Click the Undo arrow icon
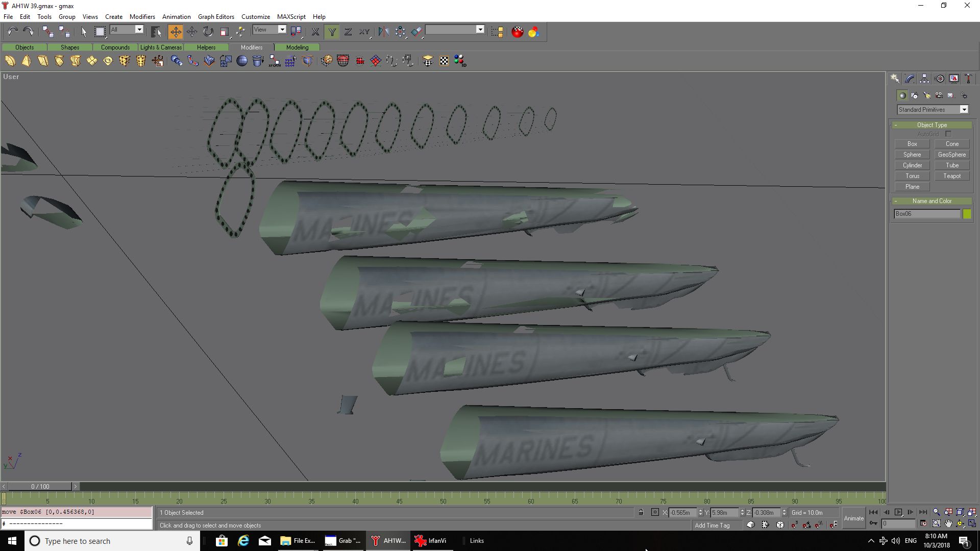980x551 pixels. click(12, 32)
